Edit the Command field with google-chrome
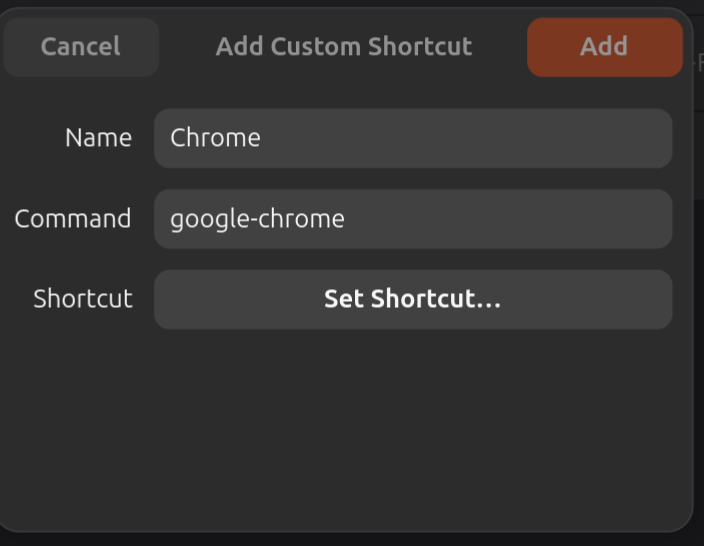The image size is (704, 546). pos(413,219)
